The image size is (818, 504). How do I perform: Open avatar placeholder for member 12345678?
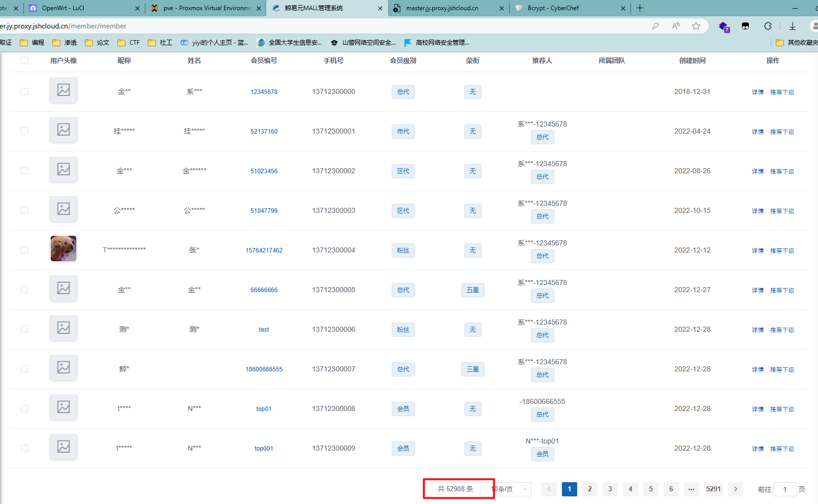(64, 90)
